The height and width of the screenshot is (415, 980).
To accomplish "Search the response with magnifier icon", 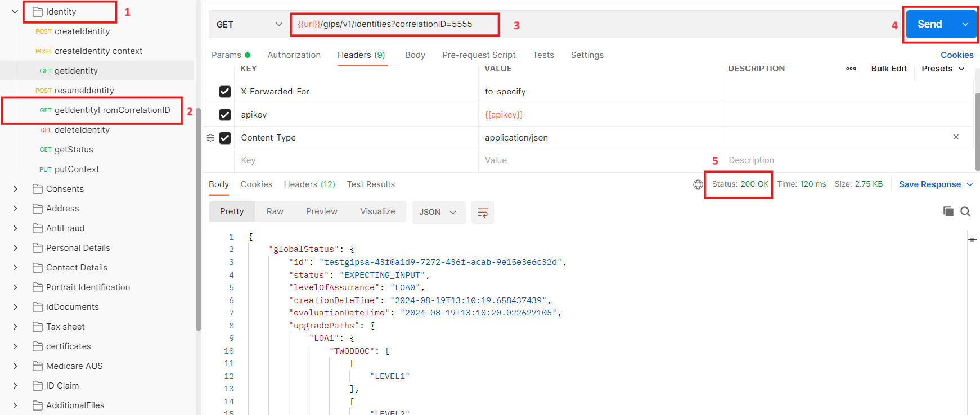I will (x=965, y=211).
